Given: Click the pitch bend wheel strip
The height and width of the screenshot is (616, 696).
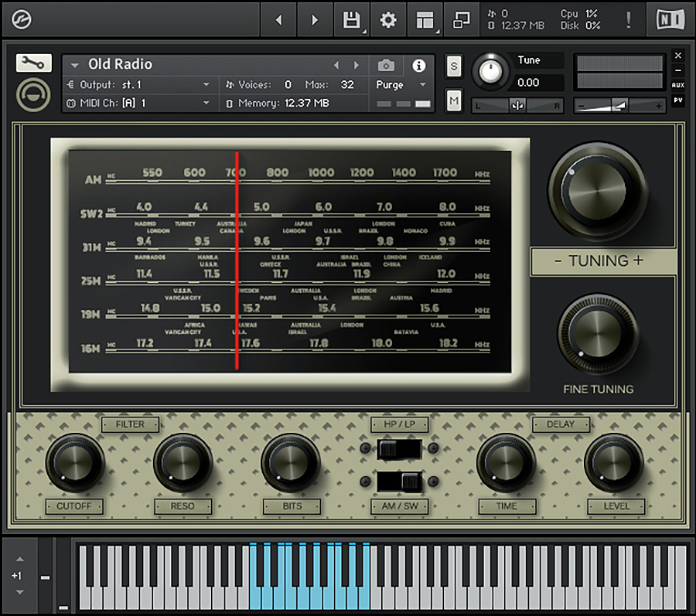Looking at the screenshot, I should point(46,576).
